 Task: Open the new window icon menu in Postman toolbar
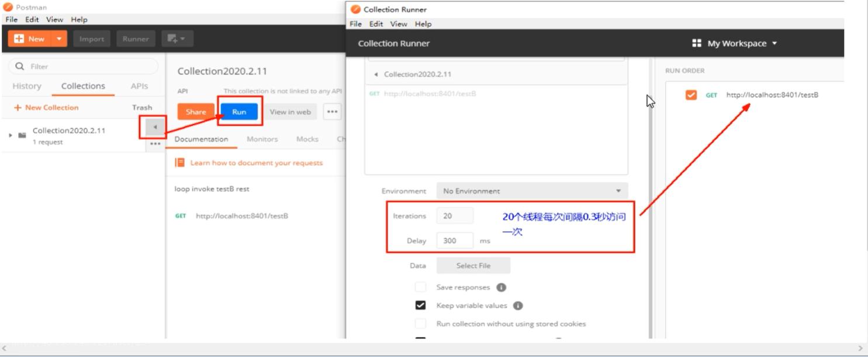(177, 39)
